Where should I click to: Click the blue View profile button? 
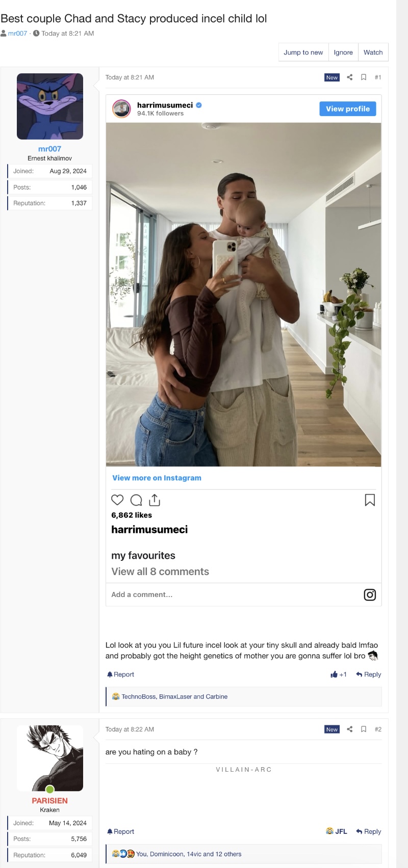(x=347, y=109)
